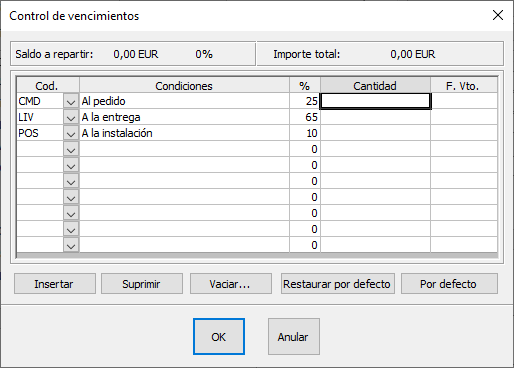Select the percentage cell showing 10

(x=305, y=133)
